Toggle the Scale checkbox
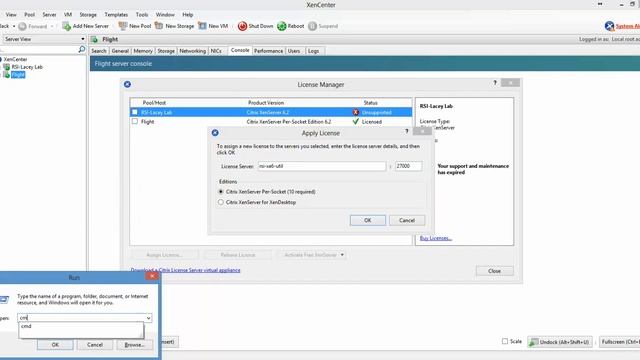 point(505,341)
